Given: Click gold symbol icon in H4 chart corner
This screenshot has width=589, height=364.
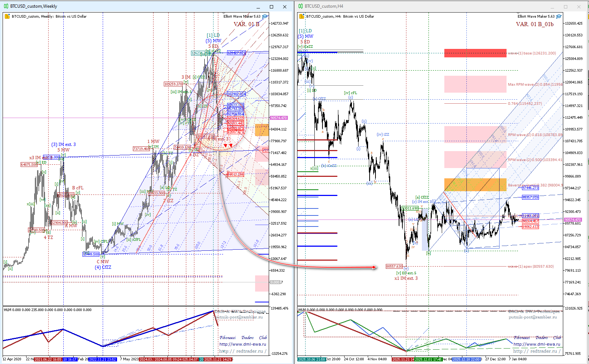Looking at the screenshot, I should click(302, 16).
